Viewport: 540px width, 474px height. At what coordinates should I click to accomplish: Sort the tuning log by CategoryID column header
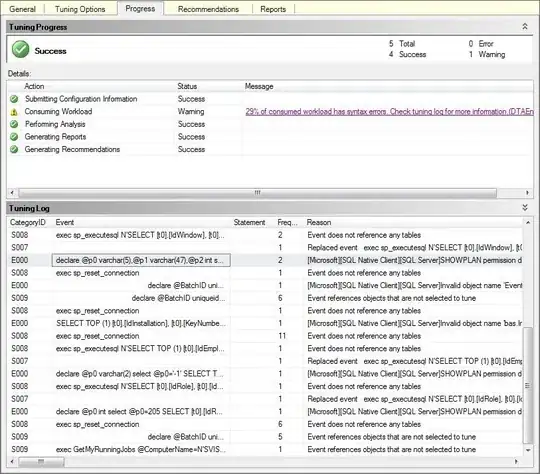(x=28, y=223)
